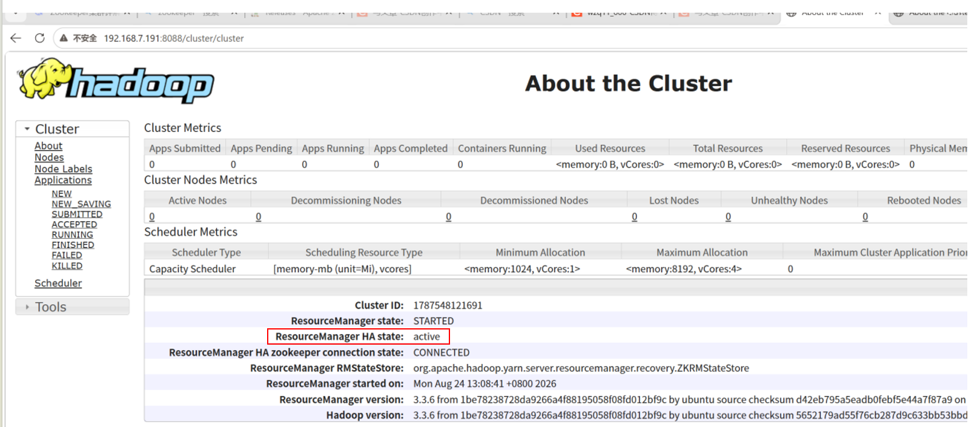Expand the Tools sidebar section
The image size is (980, 427).
tap(73, 307)
